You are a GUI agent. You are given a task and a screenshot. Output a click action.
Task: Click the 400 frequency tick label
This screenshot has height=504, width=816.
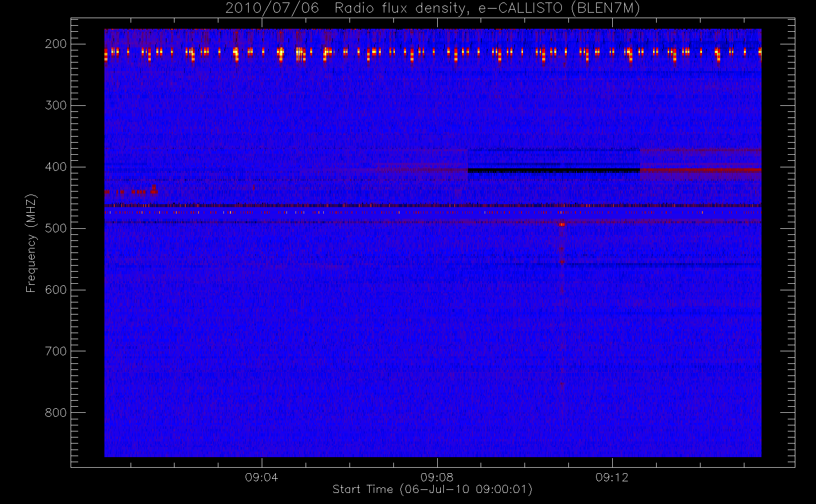coord(56,167)
